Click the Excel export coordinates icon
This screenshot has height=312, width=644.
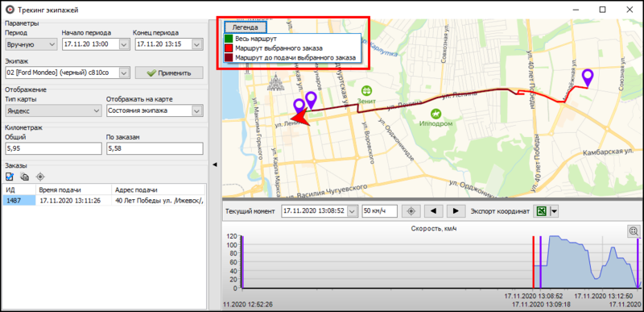542,211
